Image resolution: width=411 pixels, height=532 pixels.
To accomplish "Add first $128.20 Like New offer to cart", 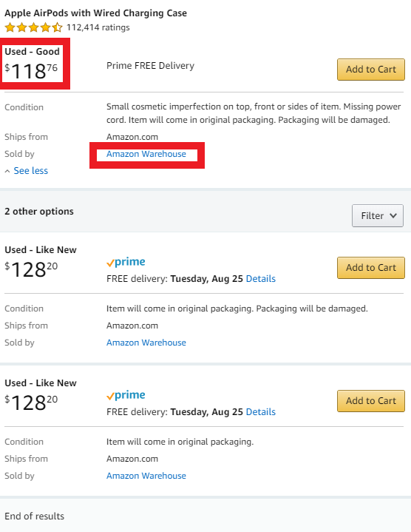I will pos(370,267).
